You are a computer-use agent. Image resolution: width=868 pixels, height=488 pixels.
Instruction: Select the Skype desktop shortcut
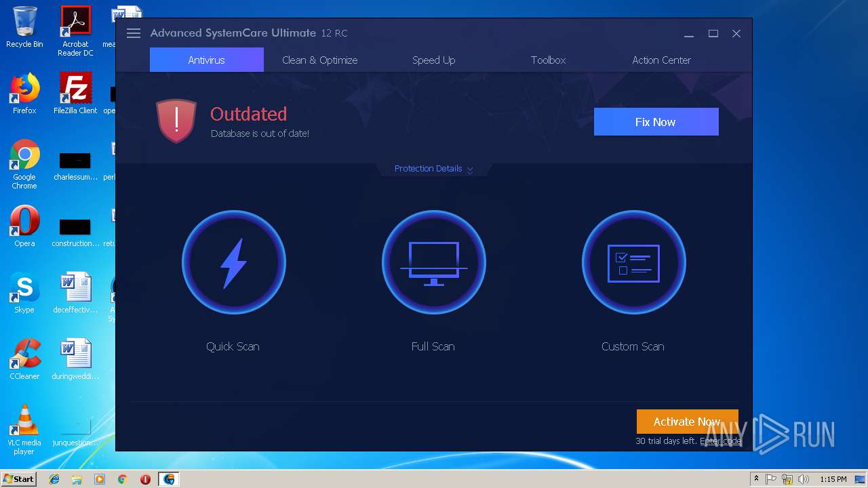(x=24, y=293)
